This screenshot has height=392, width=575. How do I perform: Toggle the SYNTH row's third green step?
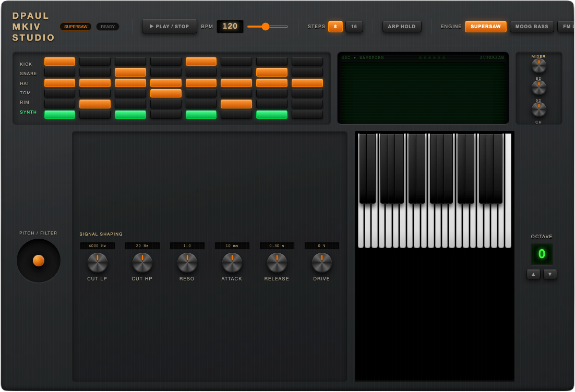(130, 115)
